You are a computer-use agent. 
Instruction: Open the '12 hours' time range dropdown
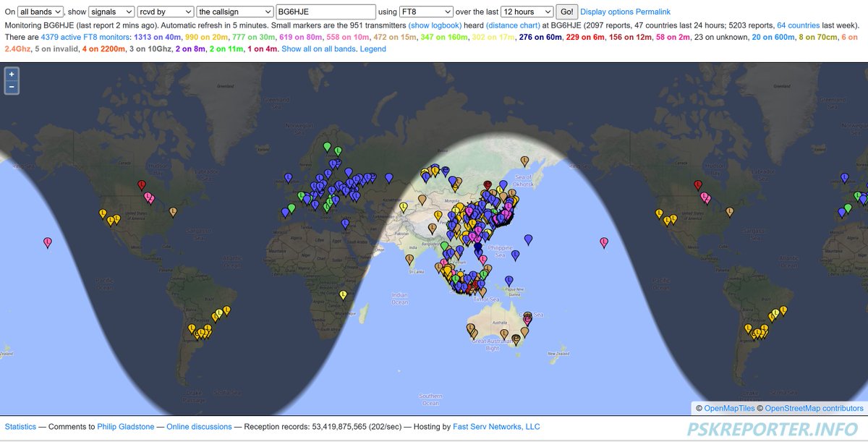527,12
